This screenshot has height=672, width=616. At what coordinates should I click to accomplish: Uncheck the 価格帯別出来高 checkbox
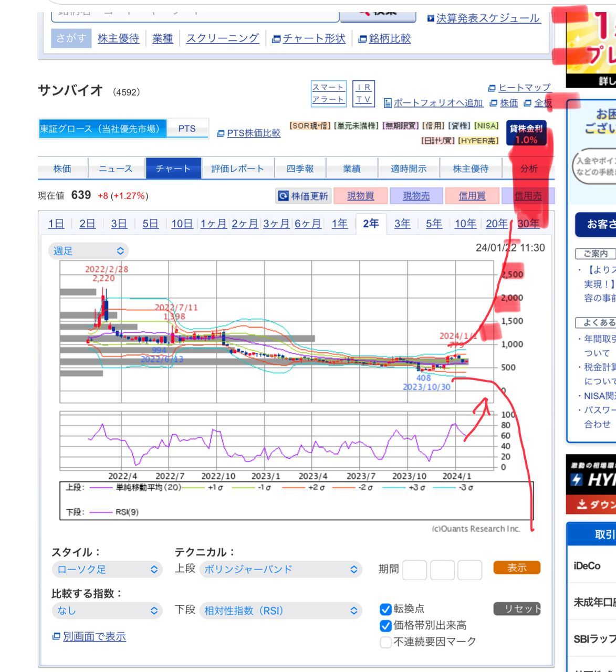(x=385, y=625)
